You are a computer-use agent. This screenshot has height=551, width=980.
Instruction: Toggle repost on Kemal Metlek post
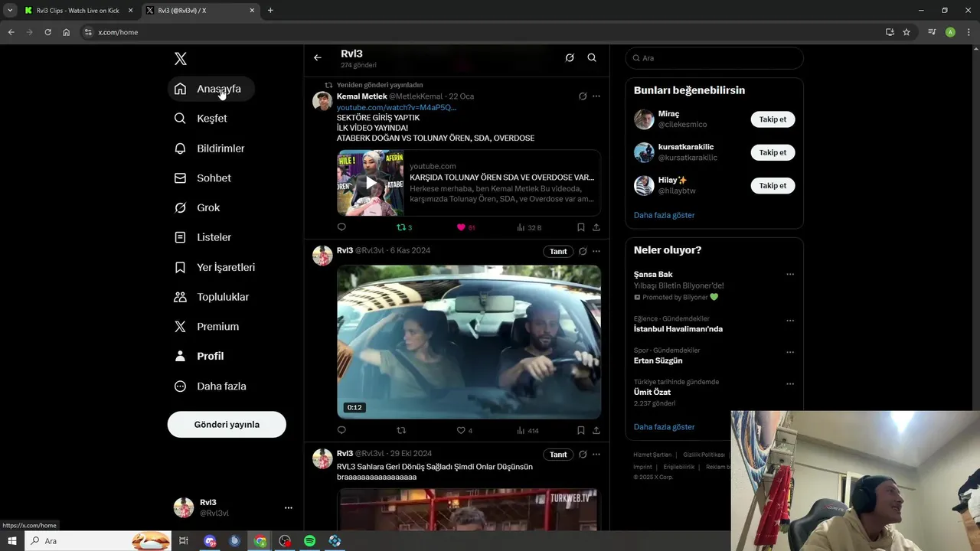404,227
